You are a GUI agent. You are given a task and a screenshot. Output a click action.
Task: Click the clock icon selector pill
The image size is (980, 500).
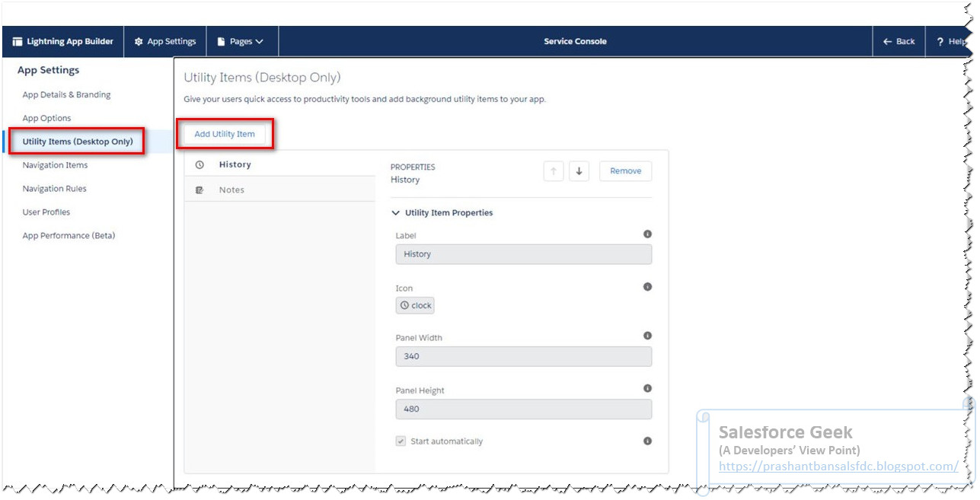(415, 305)
